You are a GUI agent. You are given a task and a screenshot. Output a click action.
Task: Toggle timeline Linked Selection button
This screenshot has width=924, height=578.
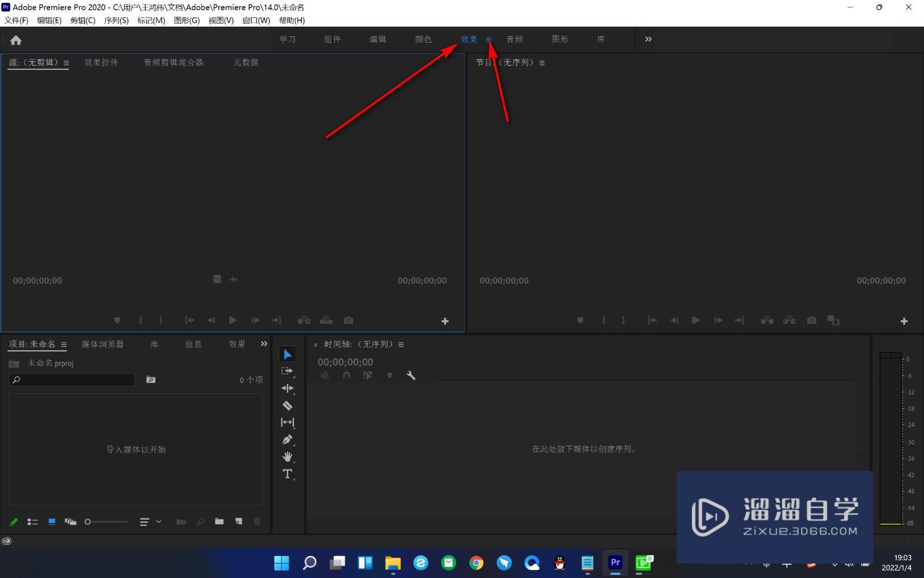[367, 376]
